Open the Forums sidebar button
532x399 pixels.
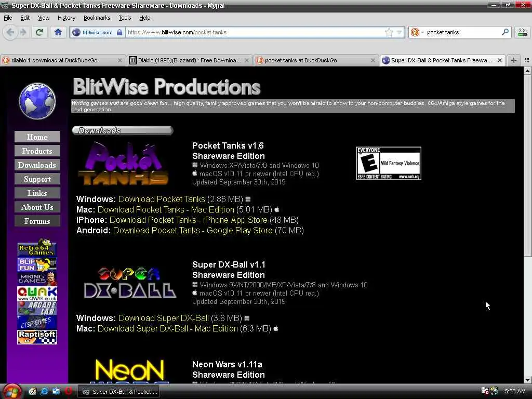click(37, 221)
